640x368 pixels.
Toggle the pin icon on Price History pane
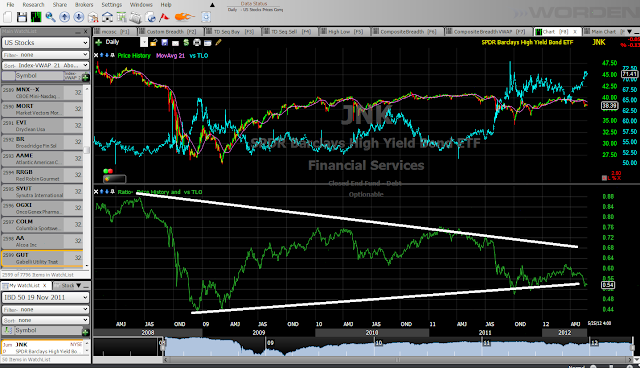coord(112,55)
